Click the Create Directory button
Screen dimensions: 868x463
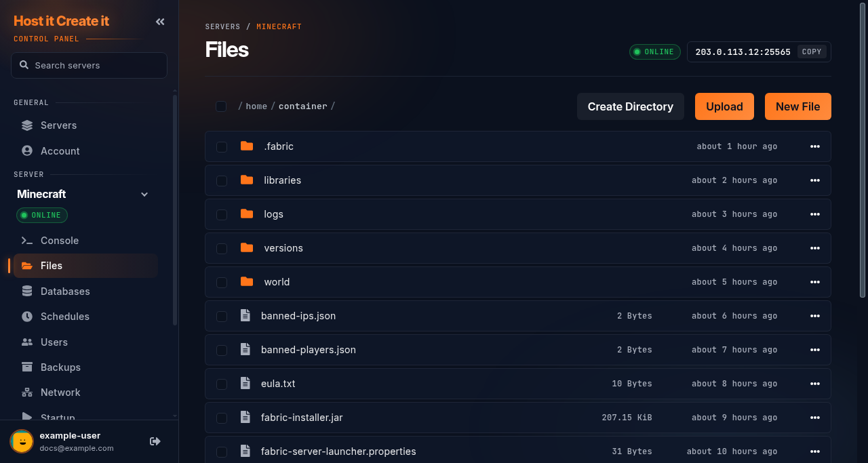(631, 106)
